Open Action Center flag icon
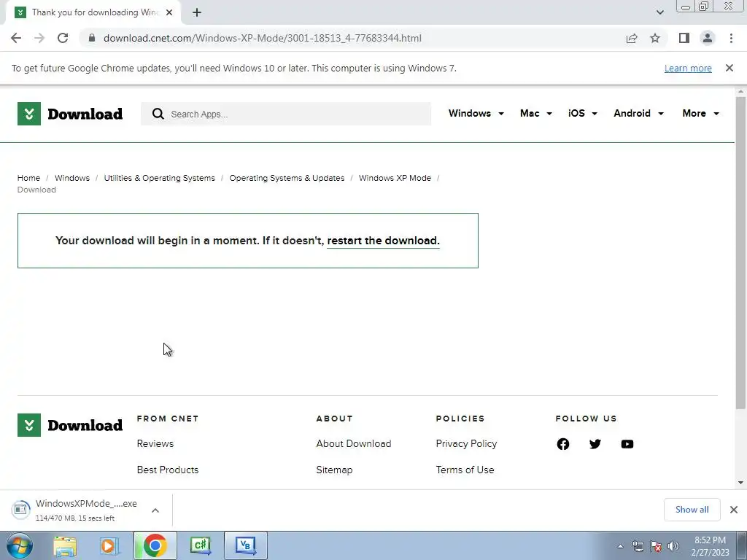Image resolution: width=747 pixels, height=560 pixels. pos(656,546)
